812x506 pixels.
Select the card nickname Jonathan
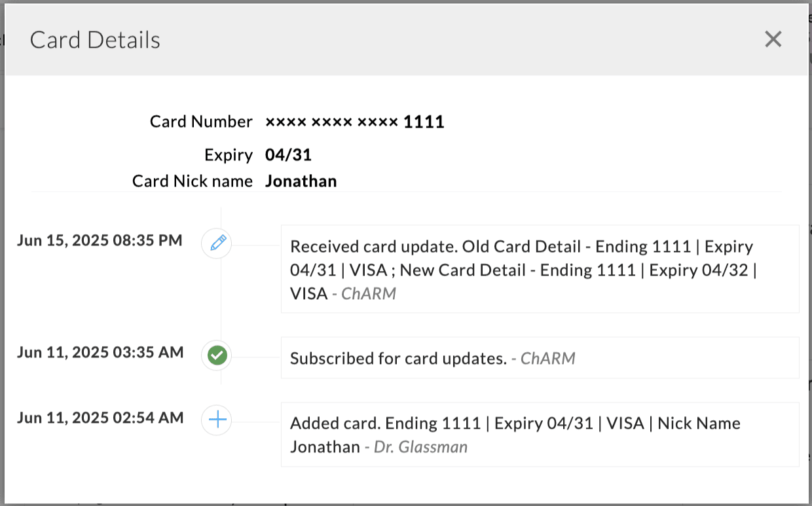point(301,181)
